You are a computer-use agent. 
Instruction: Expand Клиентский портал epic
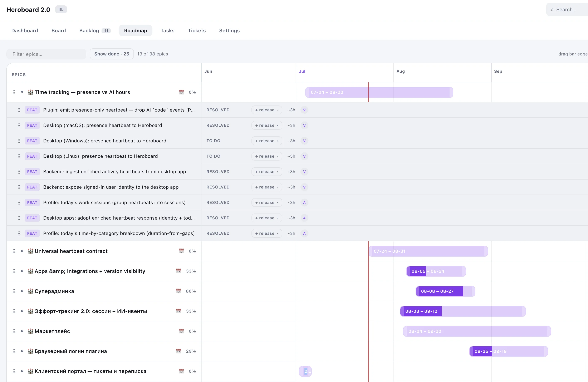coord(22,371)
